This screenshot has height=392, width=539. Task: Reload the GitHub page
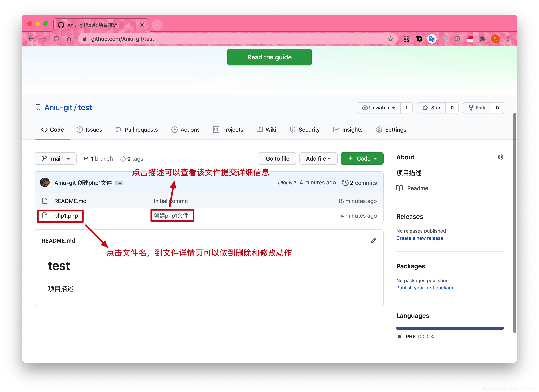(56, 39)
